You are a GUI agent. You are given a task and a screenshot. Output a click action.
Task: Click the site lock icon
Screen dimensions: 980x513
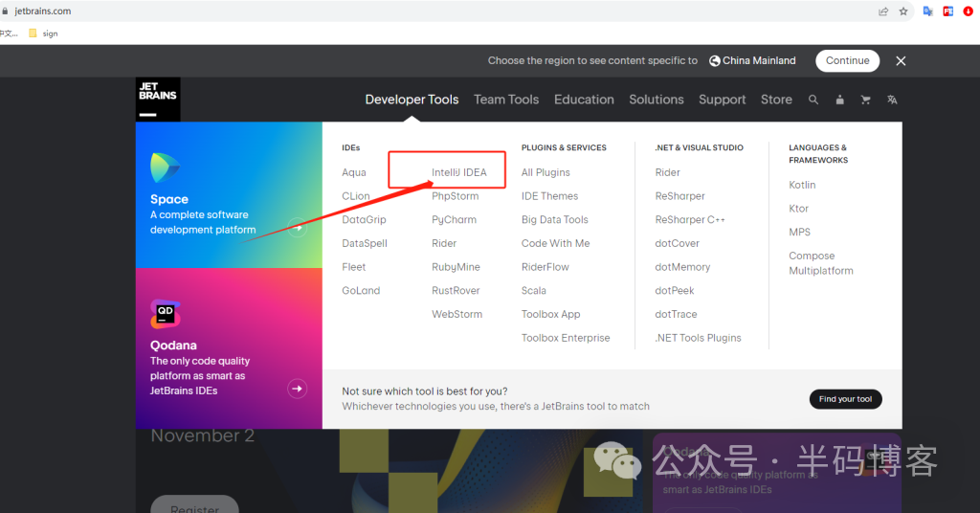pos(5,11)
